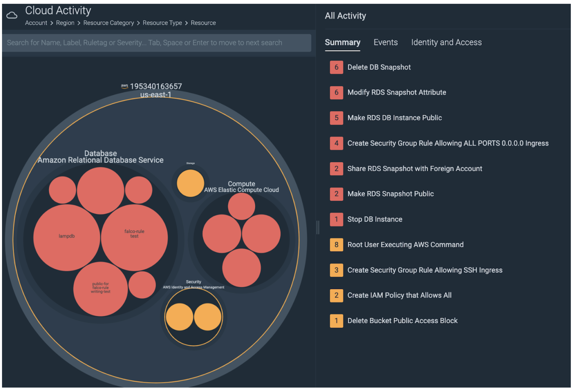Click the orange Storage bubble

click(190, 183)
